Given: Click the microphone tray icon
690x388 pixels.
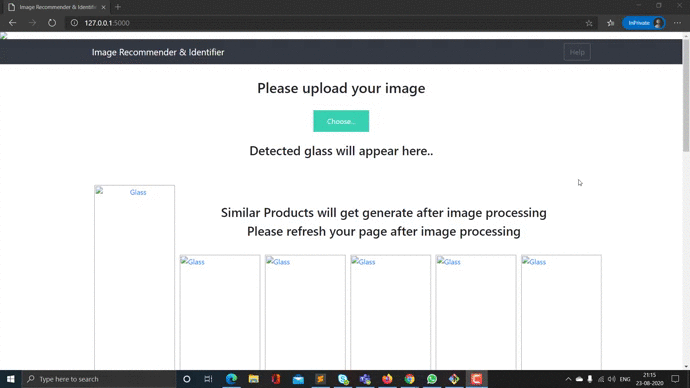Looking at the screenshot, I should (x=590, y=379).
